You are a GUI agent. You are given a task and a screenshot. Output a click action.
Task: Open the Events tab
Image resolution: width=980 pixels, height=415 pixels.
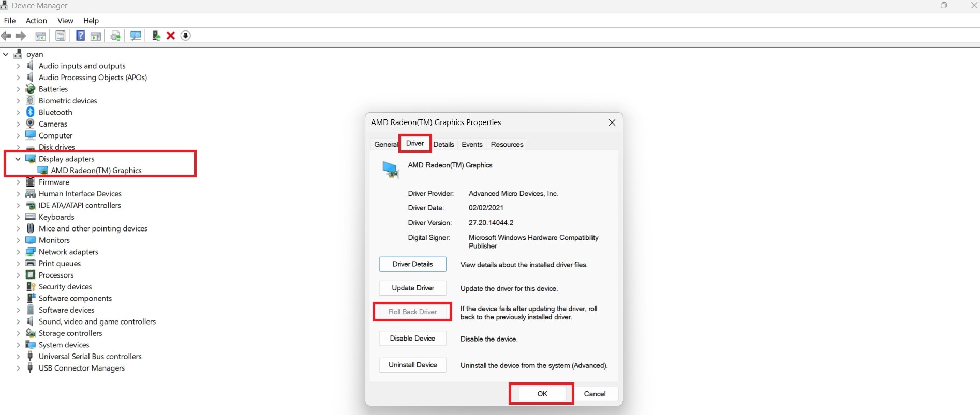pyautogui.click(x=472, y=144)
